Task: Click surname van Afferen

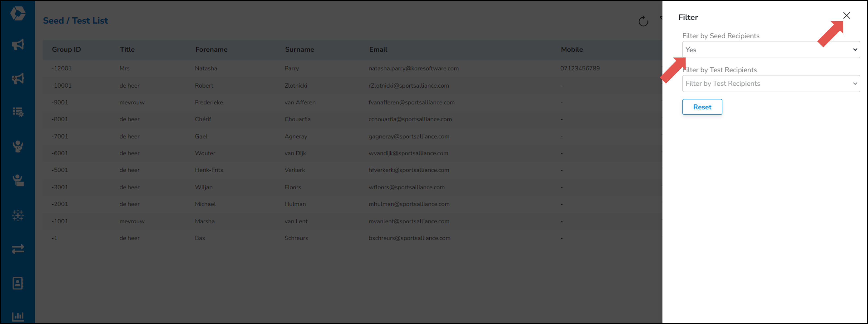Action: [x=300, y=102]
